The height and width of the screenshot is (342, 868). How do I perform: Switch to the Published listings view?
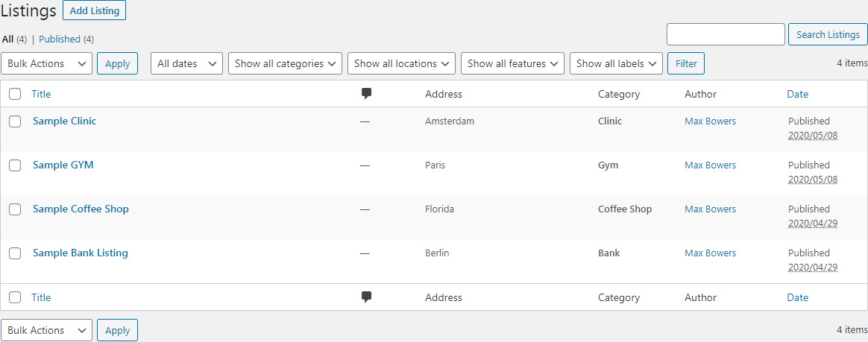point(60,39)
